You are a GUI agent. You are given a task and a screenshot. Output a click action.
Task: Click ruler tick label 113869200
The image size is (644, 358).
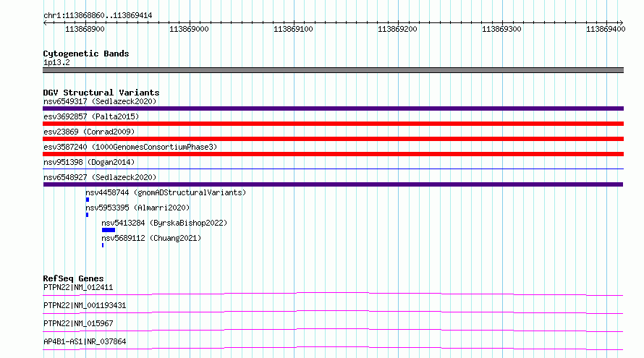(397, 29)
